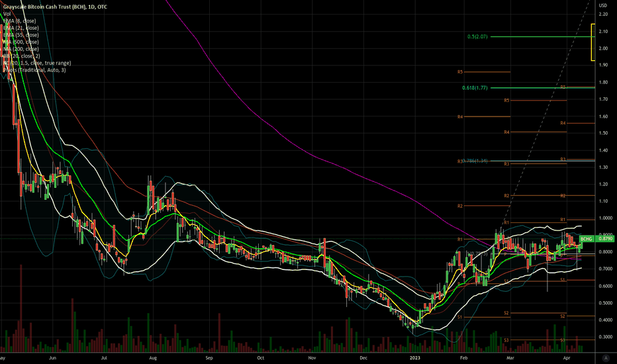
Task: Click the 1.40 price scale value
Action: point(603,150)
